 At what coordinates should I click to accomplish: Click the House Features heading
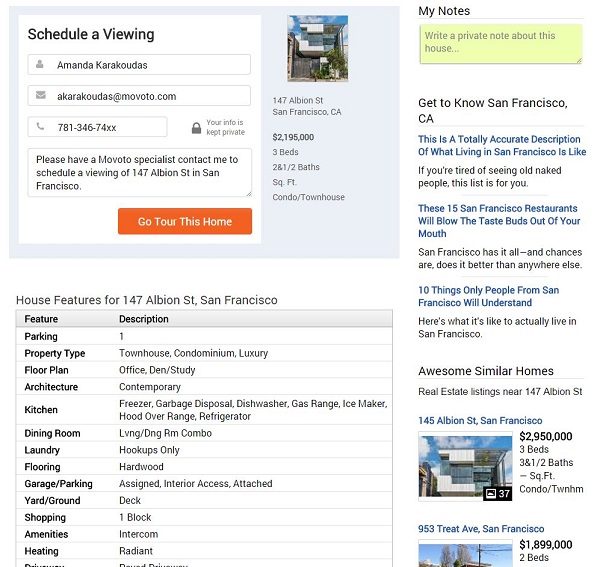point(147,300)
